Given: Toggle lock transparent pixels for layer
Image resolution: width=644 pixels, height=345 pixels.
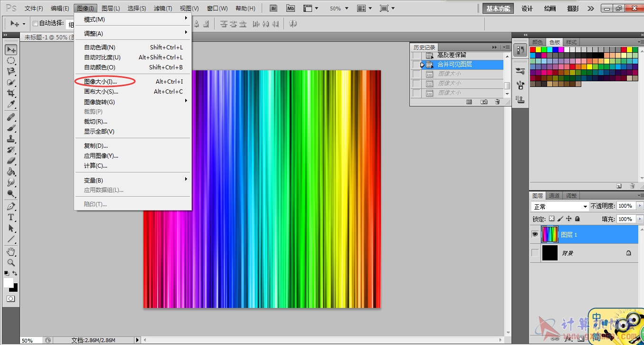Looking at the screenshot, I should 551,219.
